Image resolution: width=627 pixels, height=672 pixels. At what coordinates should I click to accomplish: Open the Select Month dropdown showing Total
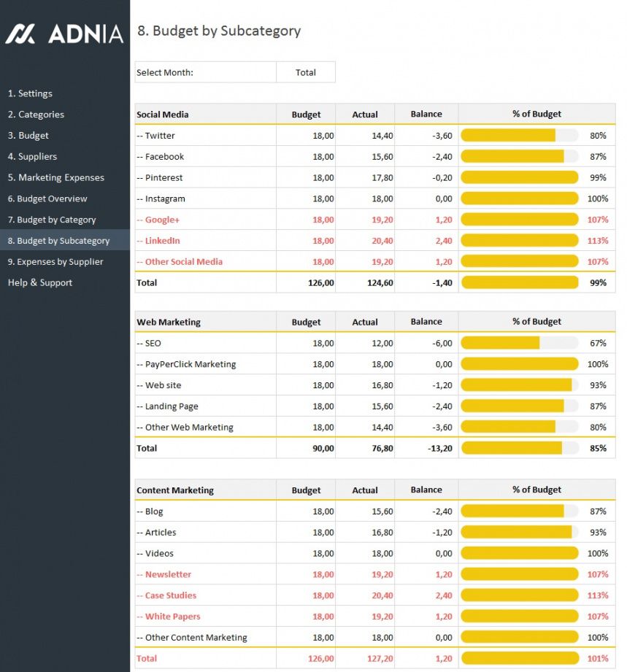click(x=305, y=72)
